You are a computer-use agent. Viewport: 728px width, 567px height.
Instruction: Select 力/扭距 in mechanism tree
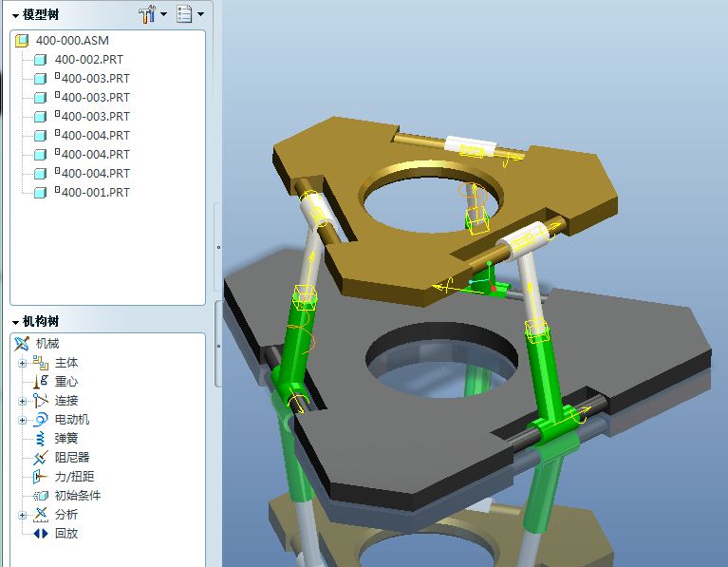tap(75, 477)
